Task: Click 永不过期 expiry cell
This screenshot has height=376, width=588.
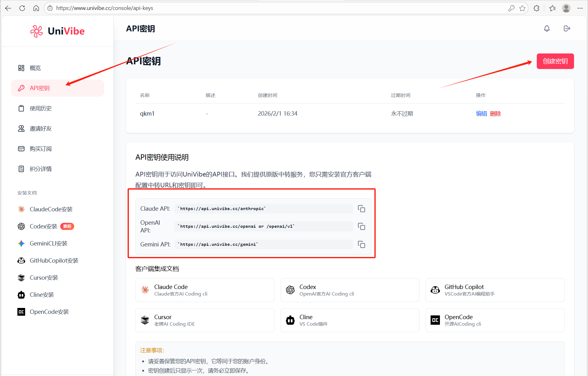Action: (402, 114)
